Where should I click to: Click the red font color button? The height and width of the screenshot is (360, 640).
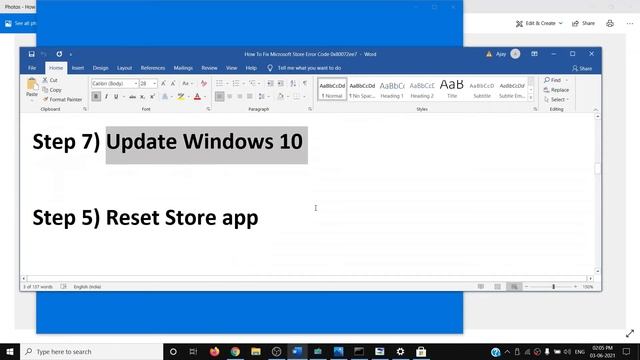point(198,97)
